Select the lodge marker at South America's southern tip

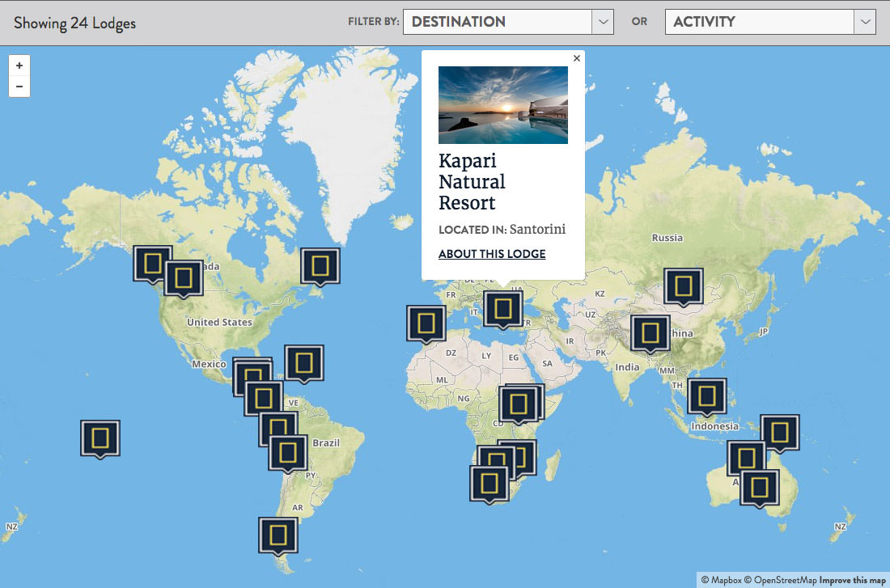click(x=278, y=535)
